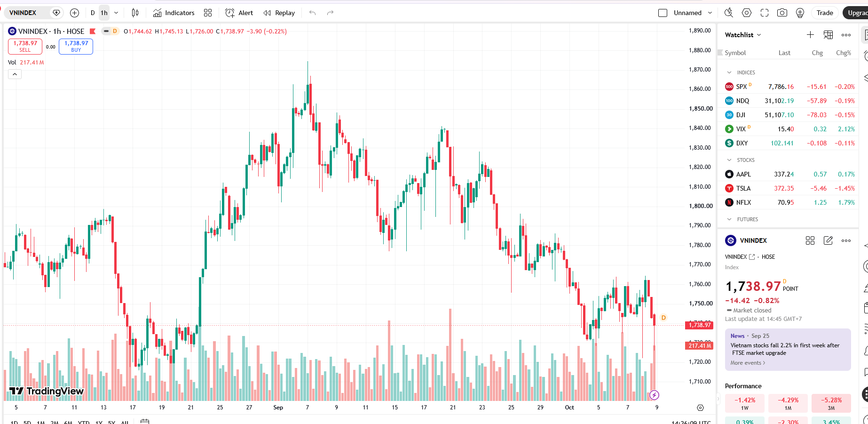Open symbol details grid icon beside VNINDEX
The image size is (868, 424).
coord(810,240)
